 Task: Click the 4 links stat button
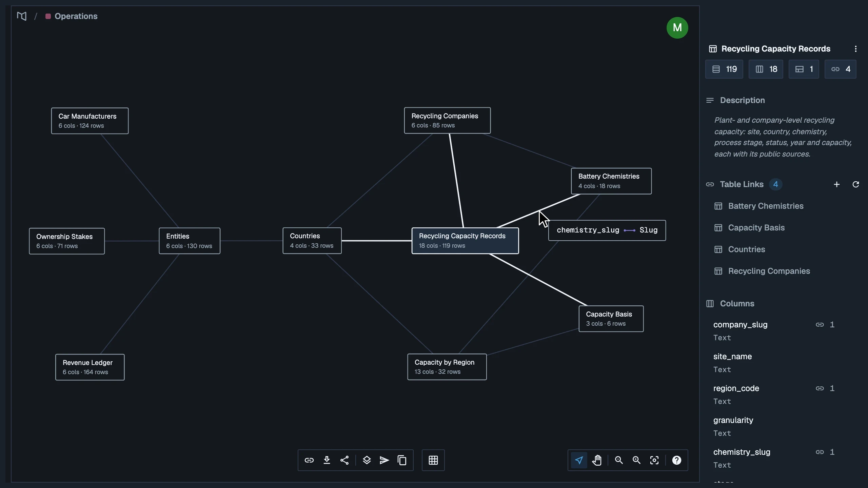coord(840,69)
